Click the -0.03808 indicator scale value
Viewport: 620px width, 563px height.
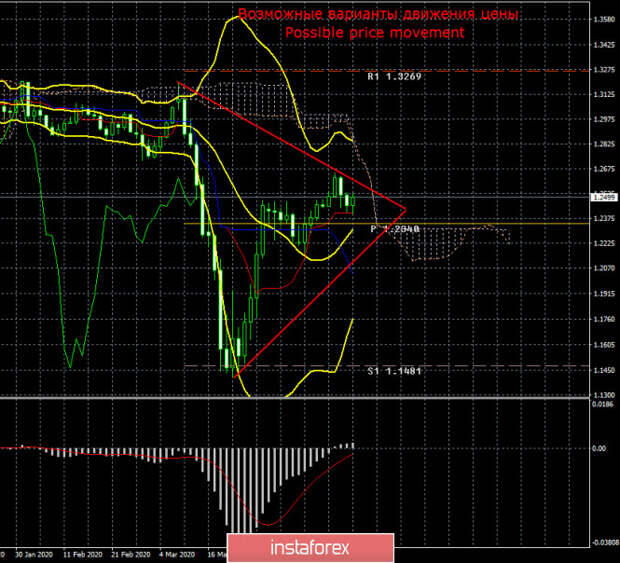604,543
